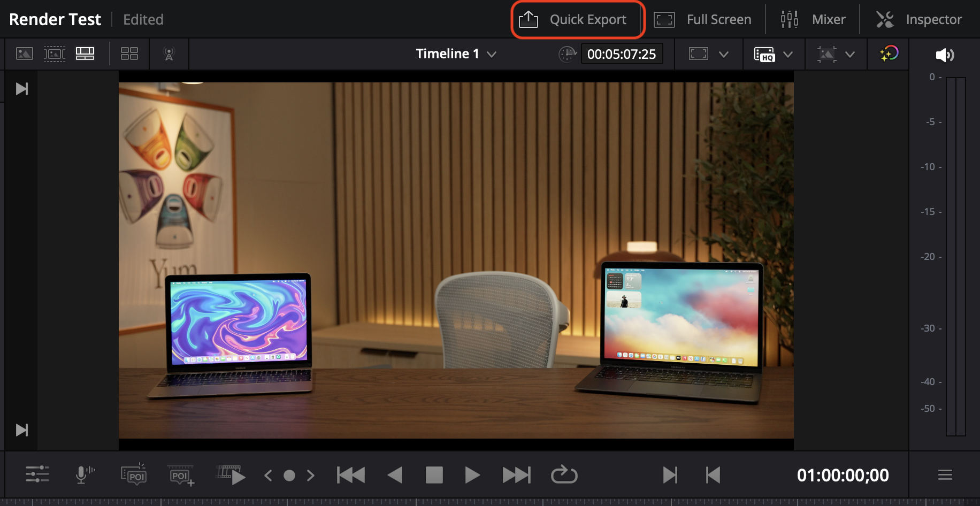Toggle the loop playback icon

(x=564, y=474)
